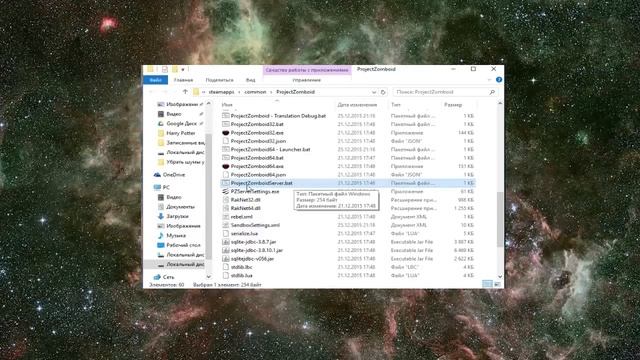640x360 pixels.
Task: Click the refresh button beside address bar
Action: pyautogui.click(x=383, y=92)
